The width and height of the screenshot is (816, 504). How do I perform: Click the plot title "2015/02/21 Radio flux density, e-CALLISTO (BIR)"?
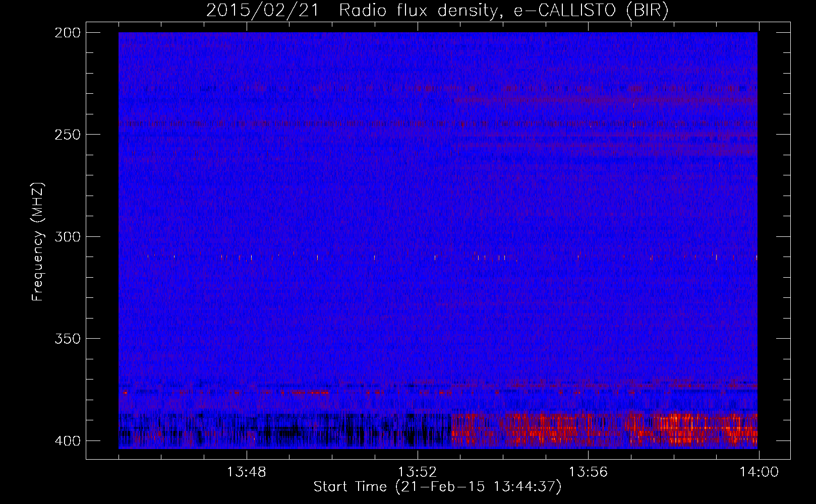(437, 11)
